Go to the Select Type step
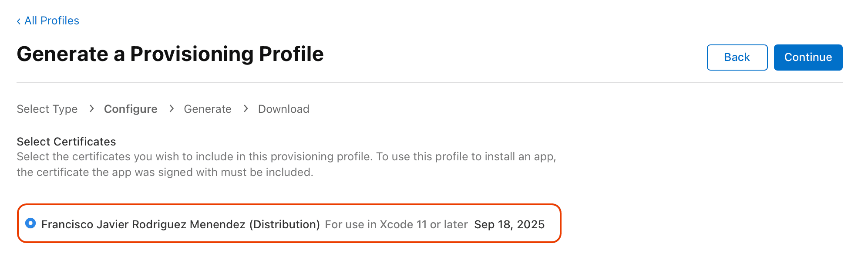This screenshot has height=264, width=868. 47,109
